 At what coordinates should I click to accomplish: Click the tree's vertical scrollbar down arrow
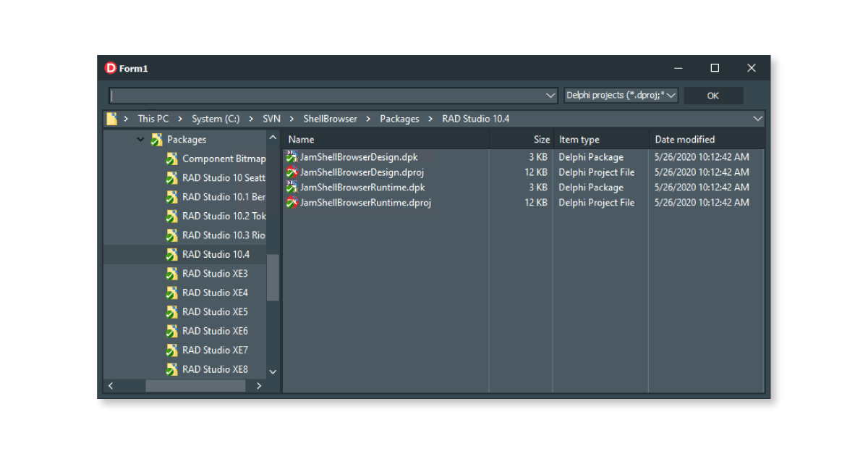[273, 371]
